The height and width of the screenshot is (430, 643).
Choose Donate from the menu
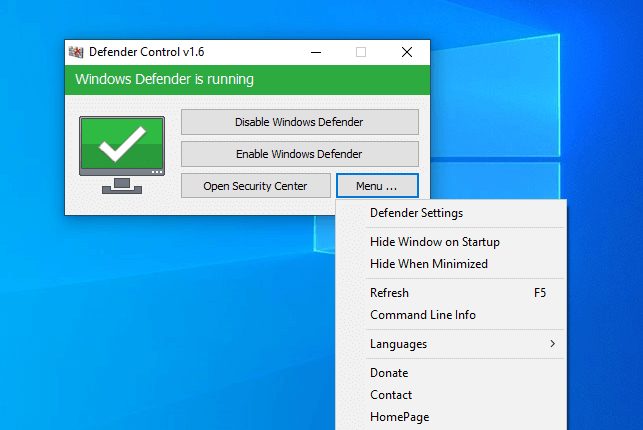pos(451,373)
